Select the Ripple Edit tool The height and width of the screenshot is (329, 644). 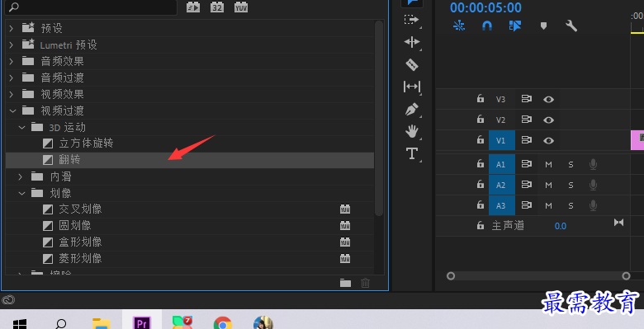pyautogui.click(x=411, y=42)
